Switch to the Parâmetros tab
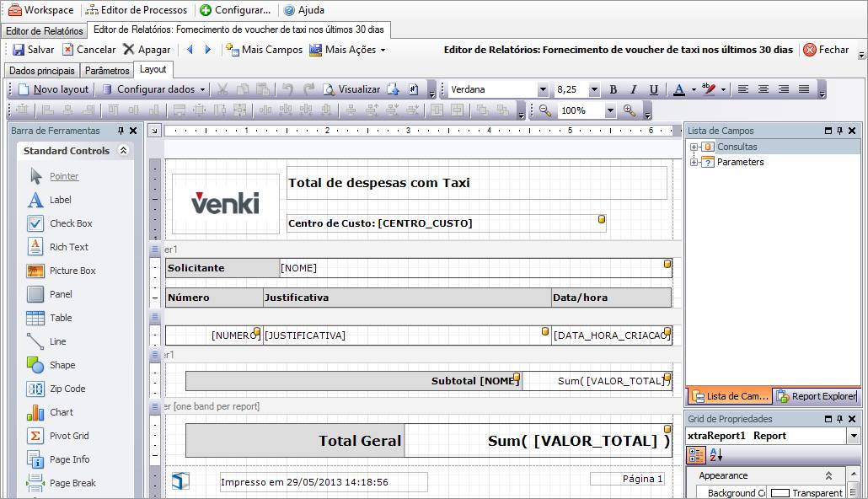The image size is (868, 499). (107, 70)
